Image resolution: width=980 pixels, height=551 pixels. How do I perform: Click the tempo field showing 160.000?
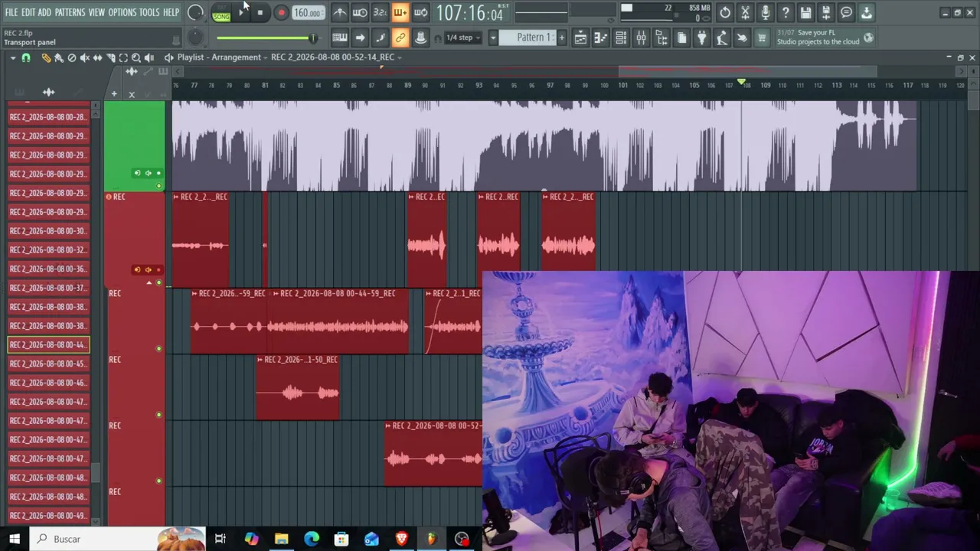(x=307, y=13)
